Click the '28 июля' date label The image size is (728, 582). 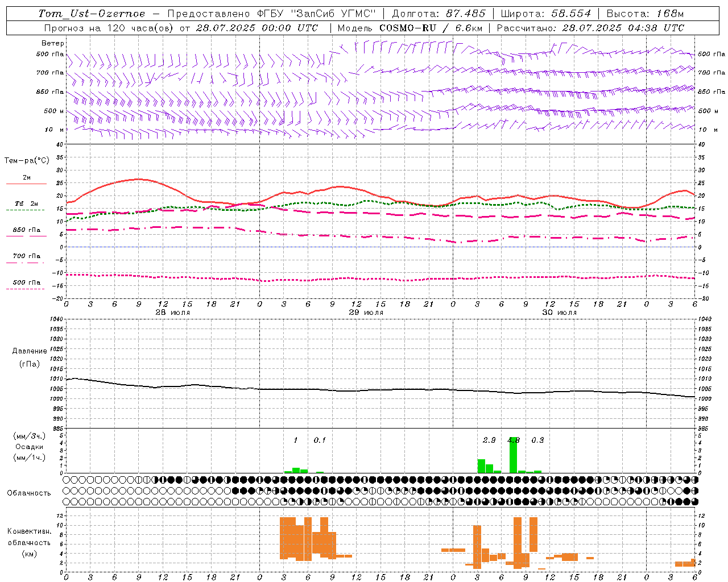(x=173, y=313)
